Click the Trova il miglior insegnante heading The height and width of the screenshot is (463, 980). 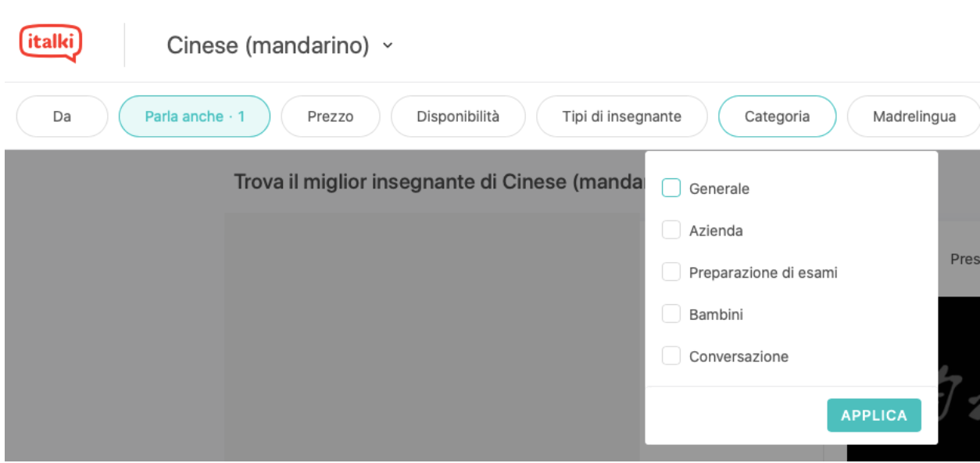click(x=438, y=182)
